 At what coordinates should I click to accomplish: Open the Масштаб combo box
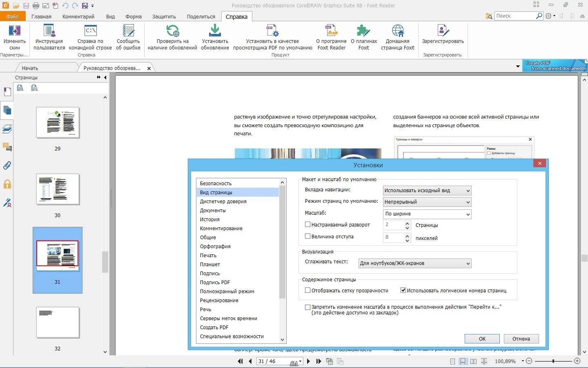[427, 214]
